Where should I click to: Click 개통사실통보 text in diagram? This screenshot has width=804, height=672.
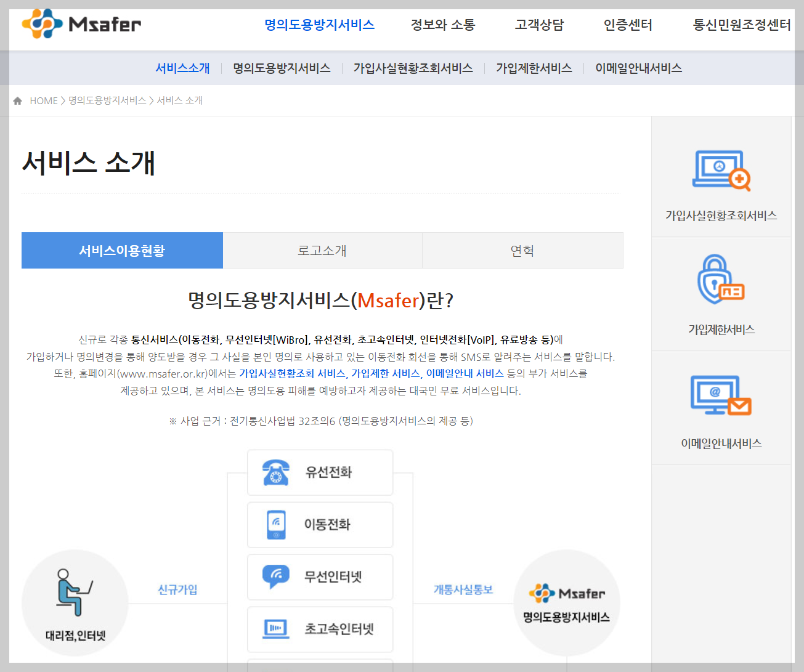click(x=463, y=589)
